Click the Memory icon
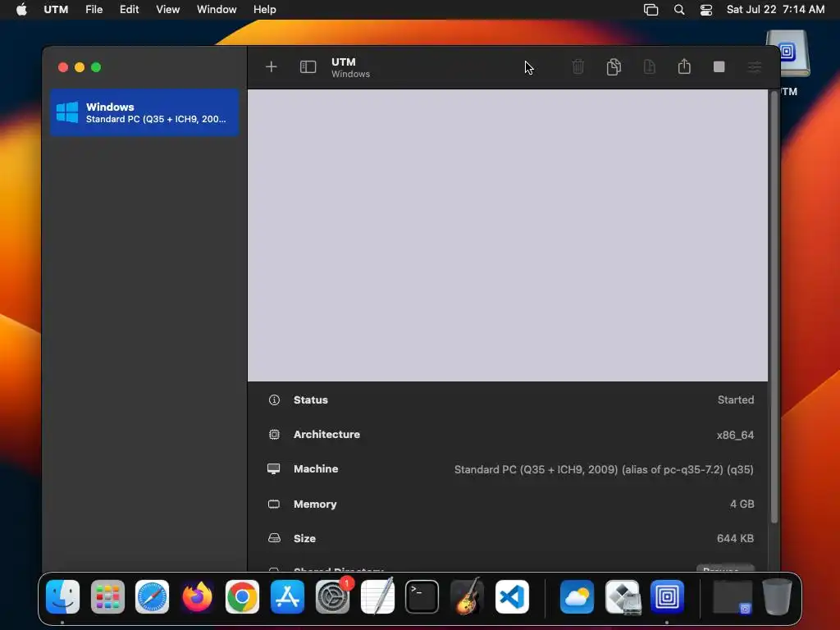 click(274, 504)
